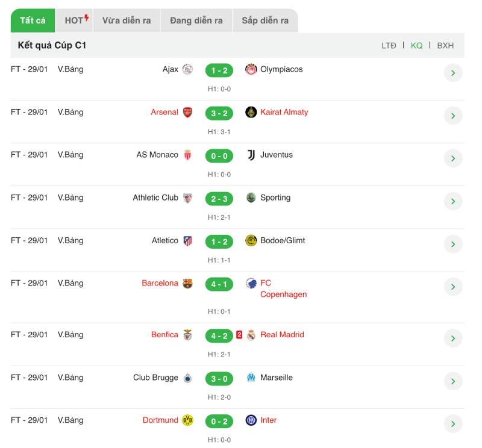Click the Kairat Almaty club crest

click(251, 112)
